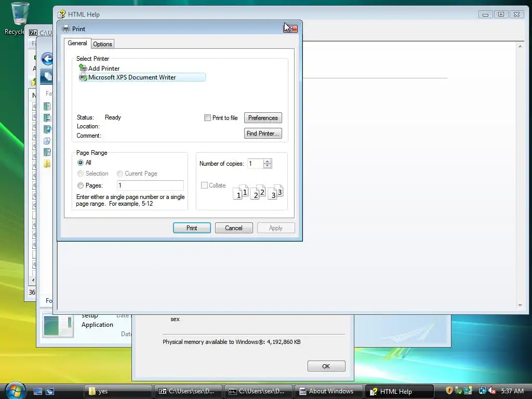
Task: Click the Back arrow in Explorer window
Action: [47, 59]
